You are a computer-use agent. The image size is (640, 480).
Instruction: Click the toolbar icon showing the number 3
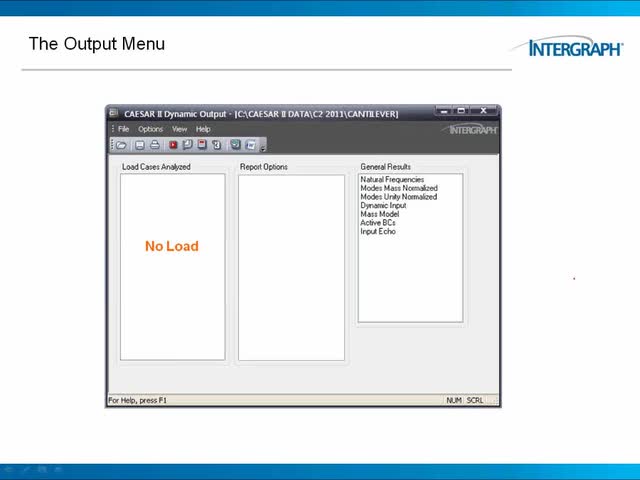tap(217, 144)
